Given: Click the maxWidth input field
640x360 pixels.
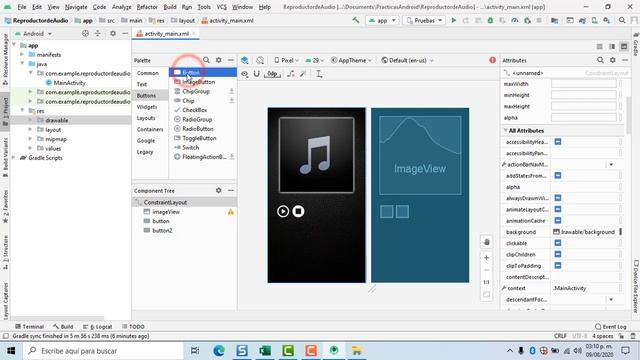Looking at the screenshot, I should (x=584, y=84).
